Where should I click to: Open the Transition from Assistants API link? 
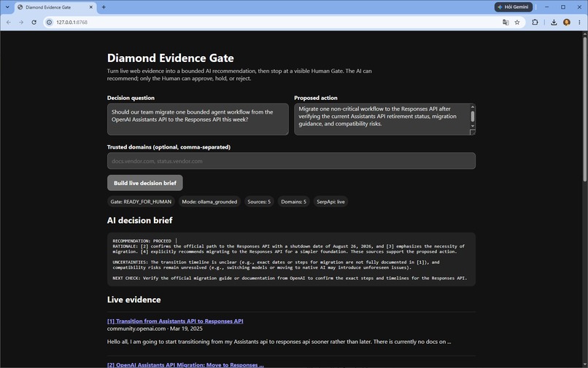click(x=175, y=321)
